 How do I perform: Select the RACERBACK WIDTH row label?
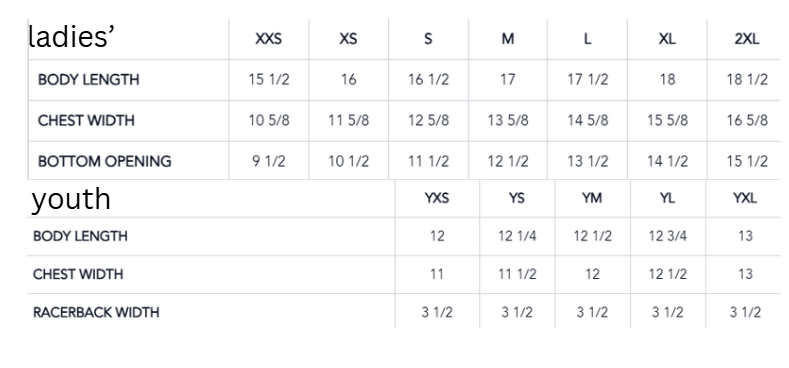(96, 313)
